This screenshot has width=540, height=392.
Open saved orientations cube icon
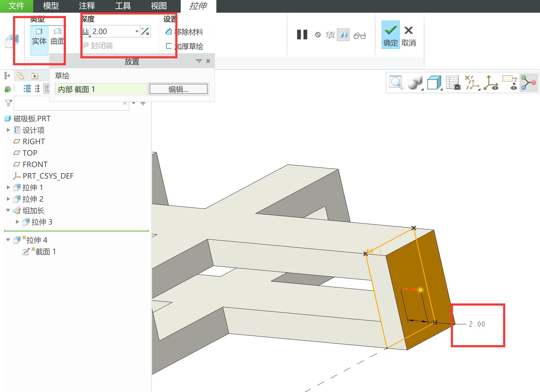tap(434, 83)
